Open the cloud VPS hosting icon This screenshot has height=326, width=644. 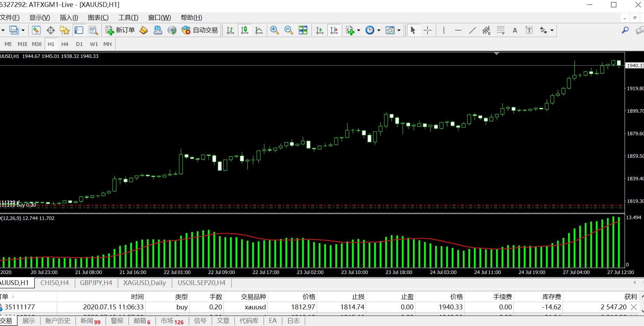158,30
